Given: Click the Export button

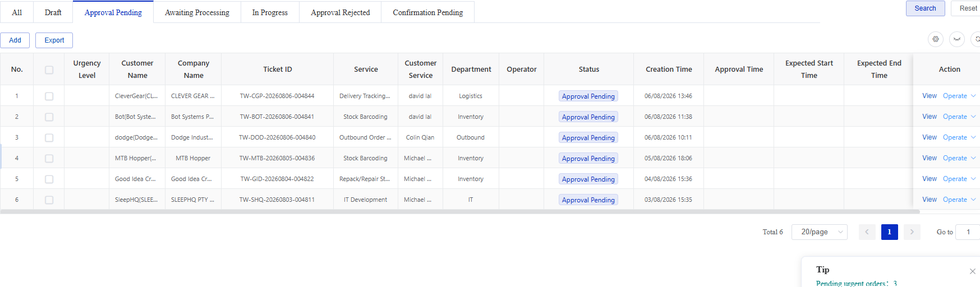Looking at the screenshot, I should click(54, 40).
